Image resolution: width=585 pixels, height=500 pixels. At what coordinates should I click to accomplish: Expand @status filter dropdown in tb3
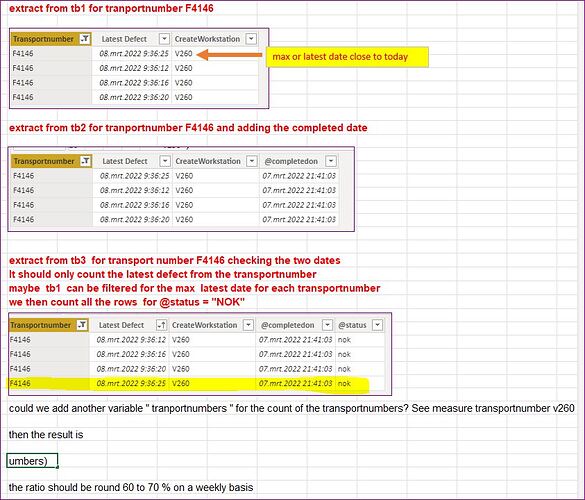pyautogui.click(x=378, y=325)
